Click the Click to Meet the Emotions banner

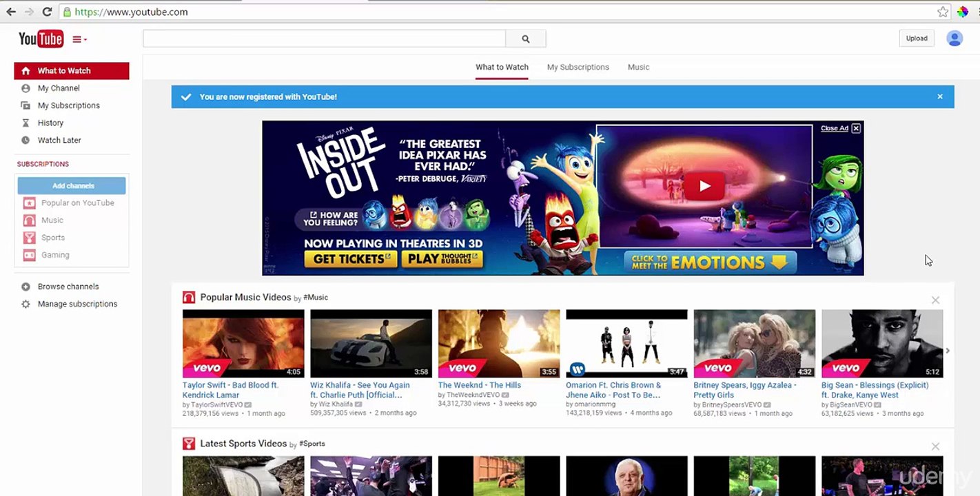click(710, 262)
